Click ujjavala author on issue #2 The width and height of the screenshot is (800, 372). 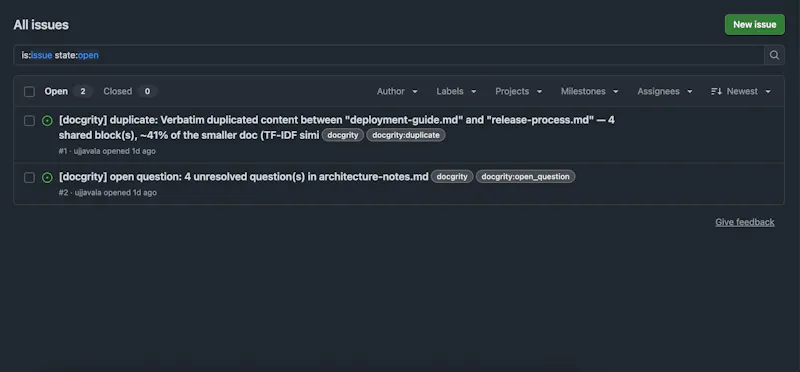tap(88, 192)
